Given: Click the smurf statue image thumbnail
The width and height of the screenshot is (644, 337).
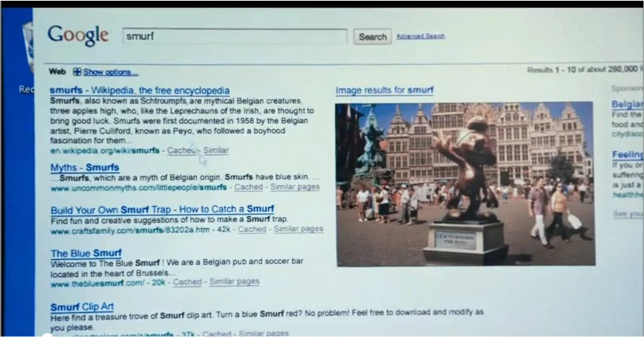Looking at the screenshot, I should click(x=465, y=184).
